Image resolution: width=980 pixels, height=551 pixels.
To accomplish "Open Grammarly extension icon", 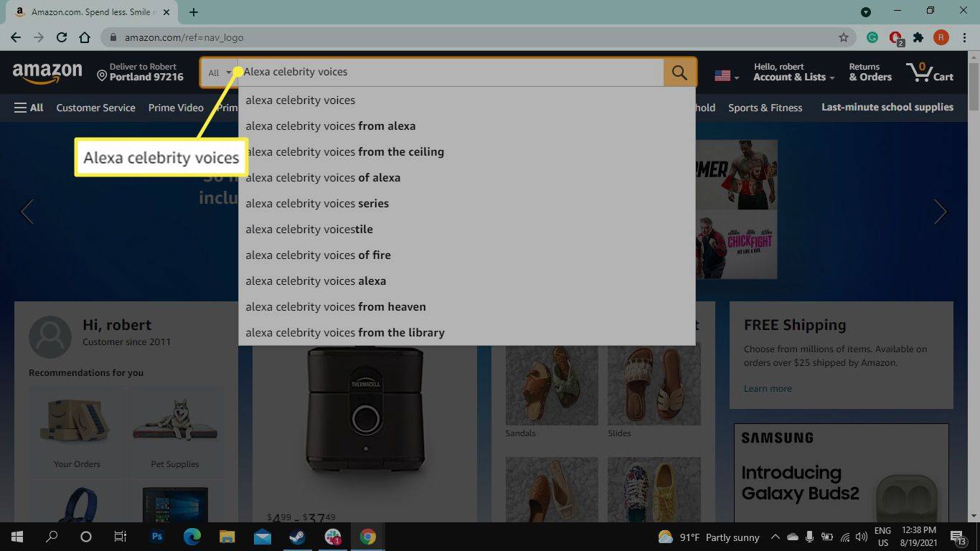I will (872, 37).
